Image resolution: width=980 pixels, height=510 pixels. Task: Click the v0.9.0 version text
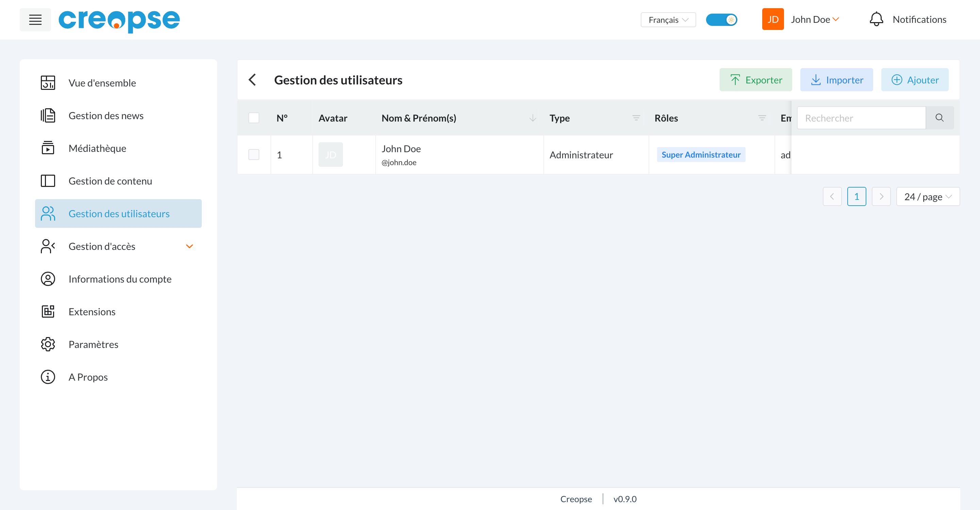coord(625,498)
